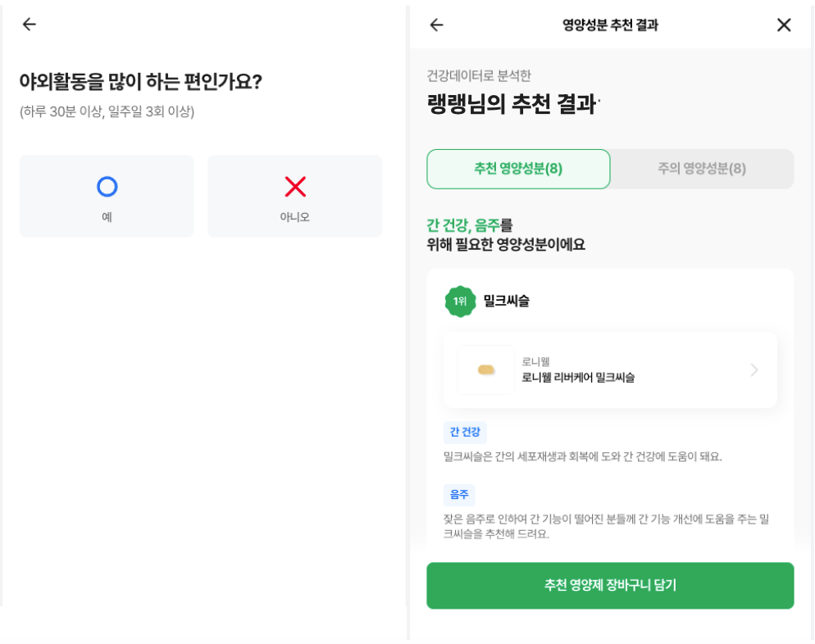The image size is (815, 644).
Task: Tap the green 1위 rank badge
Action: point(460,302)
